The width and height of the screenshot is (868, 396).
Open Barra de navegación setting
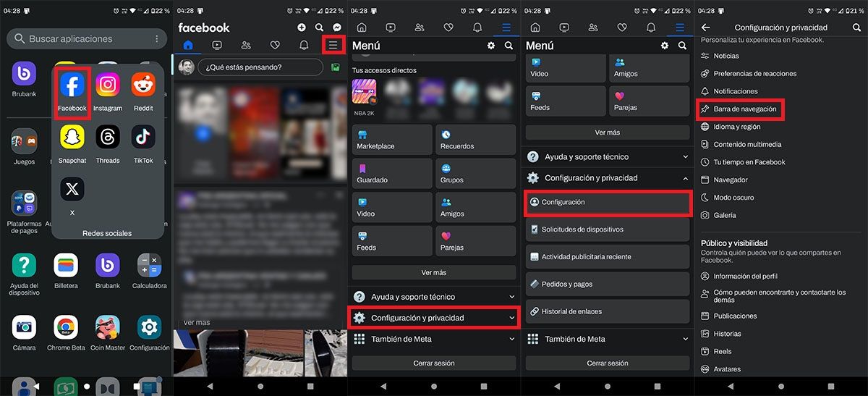(x=739, y=109)
